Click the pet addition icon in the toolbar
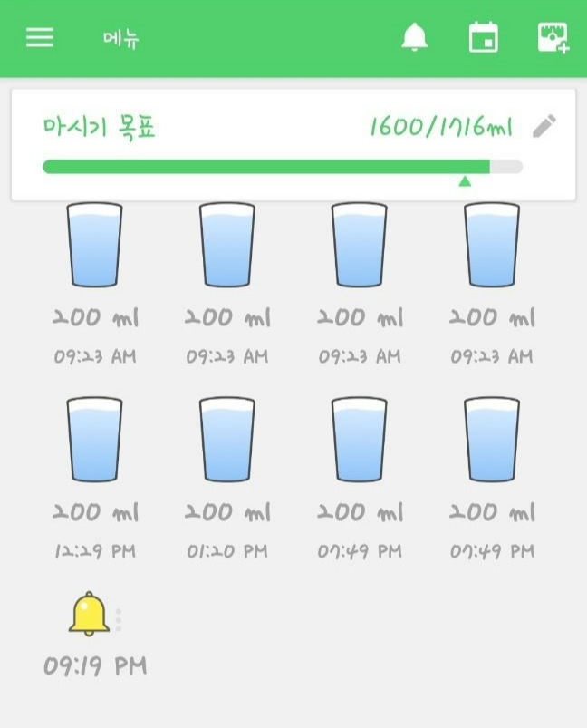Screen dimensions: 587x728 click(552, 38)
